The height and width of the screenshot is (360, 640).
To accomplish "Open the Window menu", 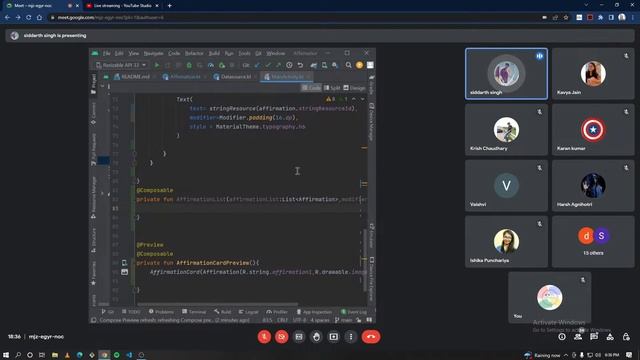I will 276,53.
